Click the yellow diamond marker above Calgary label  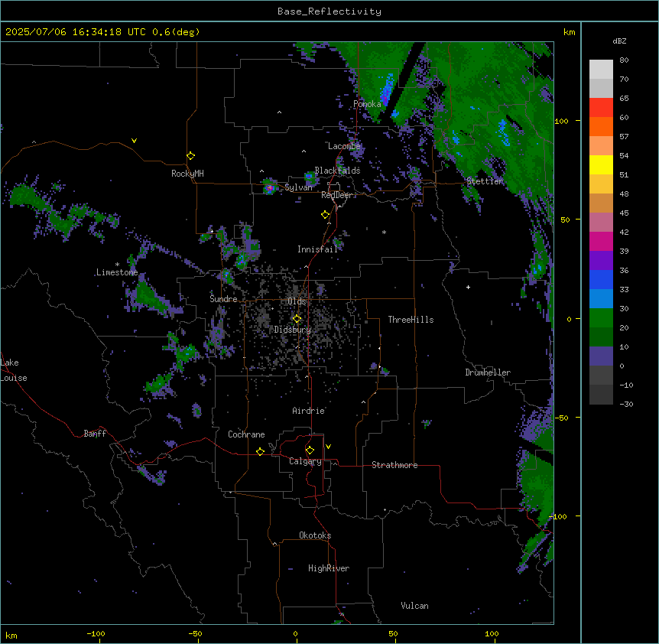(x=310, y=450)
